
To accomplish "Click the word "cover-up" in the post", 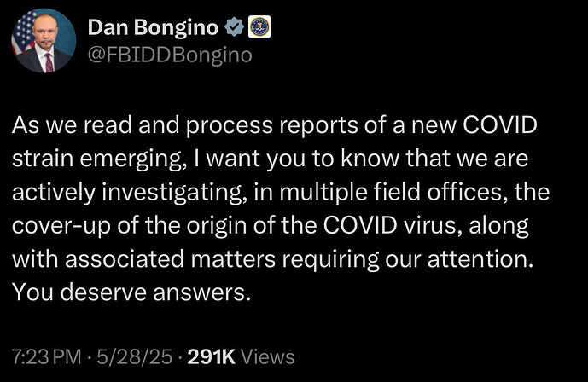I will point(61,226).
